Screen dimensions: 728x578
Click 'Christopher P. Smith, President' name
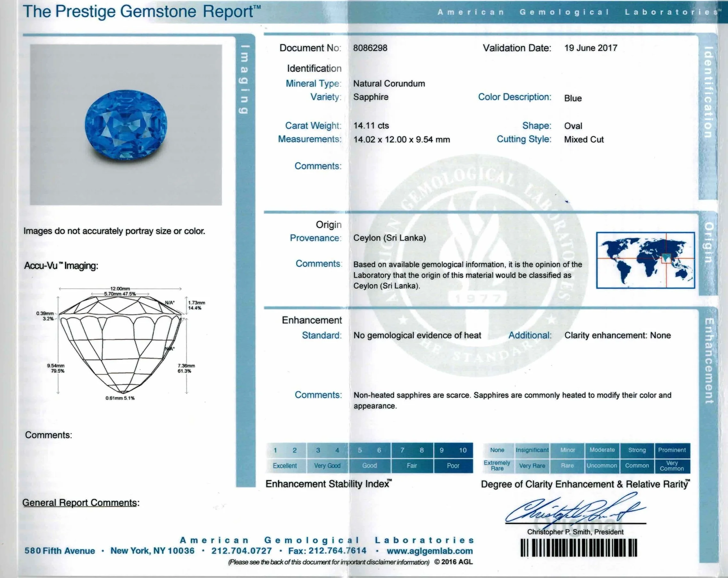[575, 532]
